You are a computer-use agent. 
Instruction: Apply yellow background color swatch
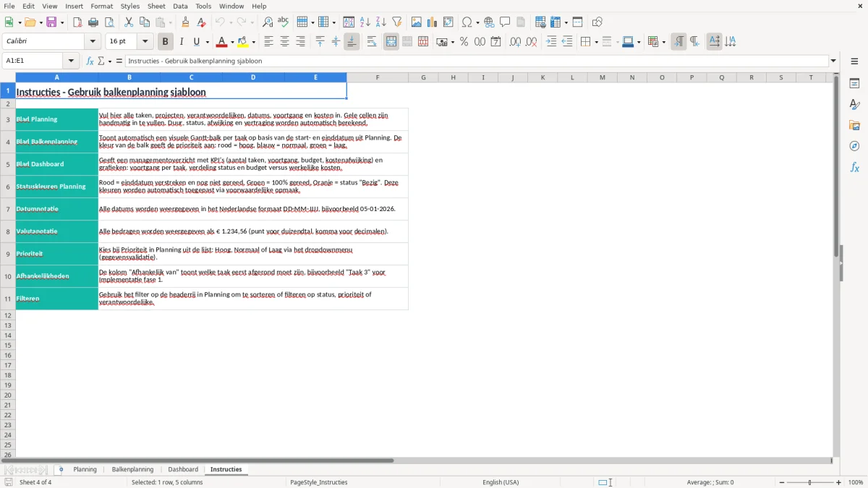(244, 42)
